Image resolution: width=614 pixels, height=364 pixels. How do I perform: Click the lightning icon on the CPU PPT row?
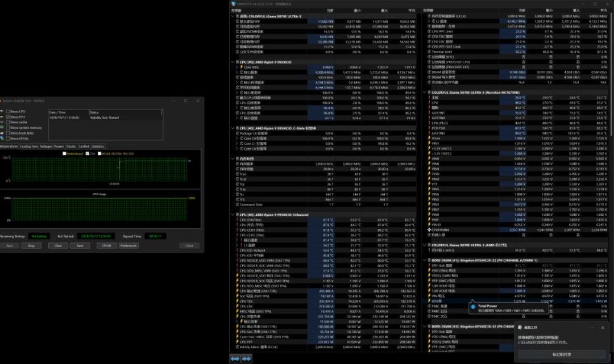(237, 342)
